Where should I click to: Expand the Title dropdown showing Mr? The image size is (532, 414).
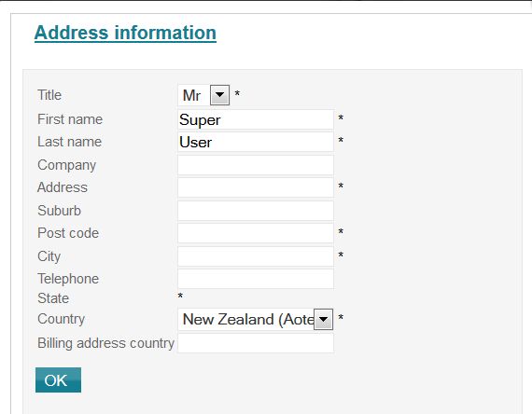pos(203,95)
